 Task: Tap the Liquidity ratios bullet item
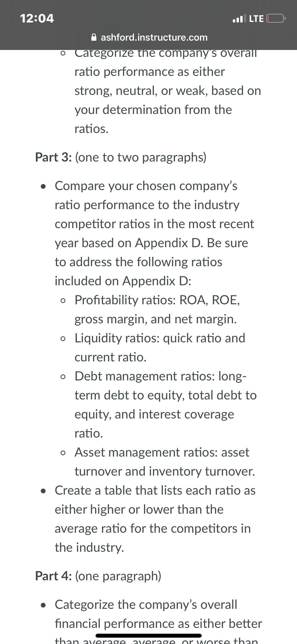pyautogui.click(x=160, y=348)
